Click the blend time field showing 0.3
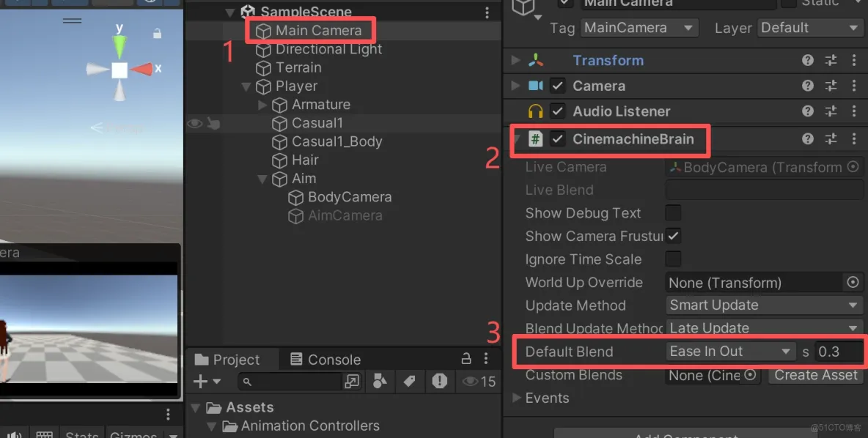The image size is (868, 438). pos(839,351)
